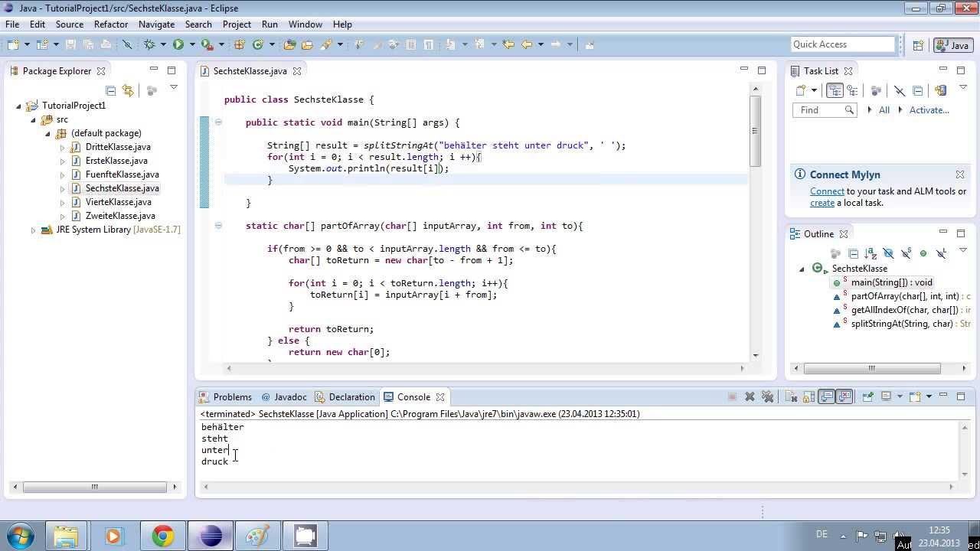Toggle Scroll Lock in the Console

pyautogui.click(x=808, y=396)
